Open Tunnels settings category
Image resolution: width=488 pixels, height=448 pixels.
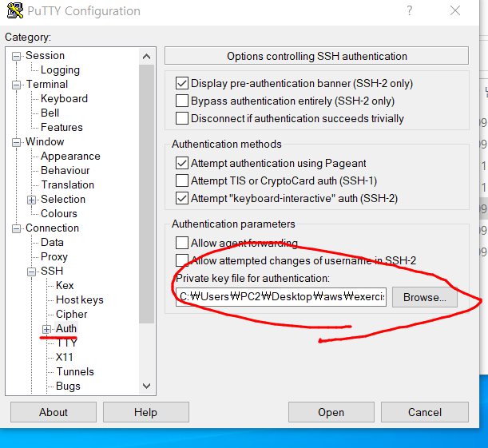click(75, 371)
